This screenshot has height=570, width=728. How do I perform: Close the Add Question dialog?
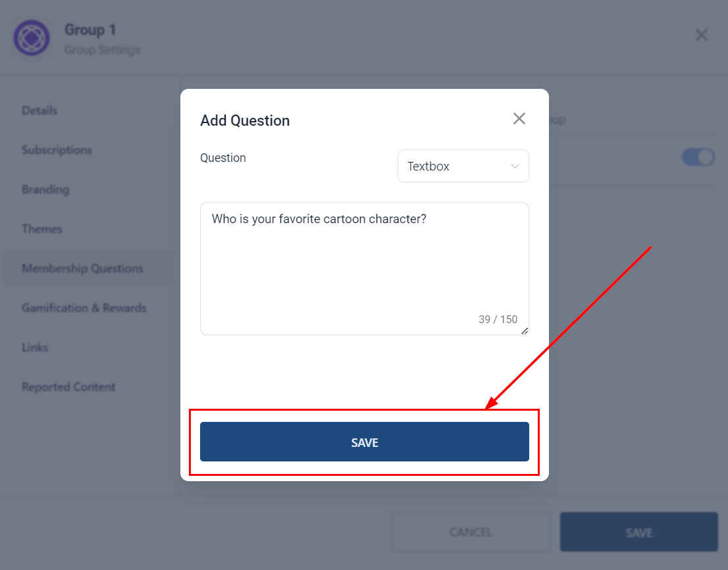coord(519,118)
